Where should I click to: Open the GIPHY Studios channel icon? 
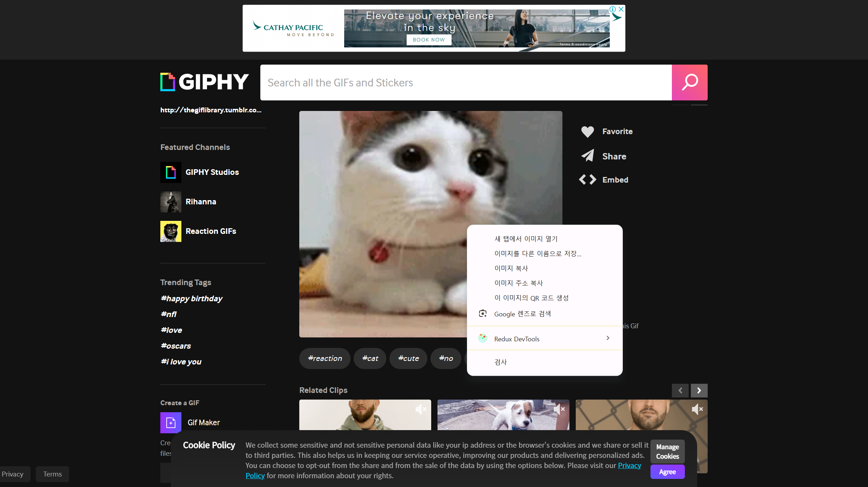(x=171, y=172)
